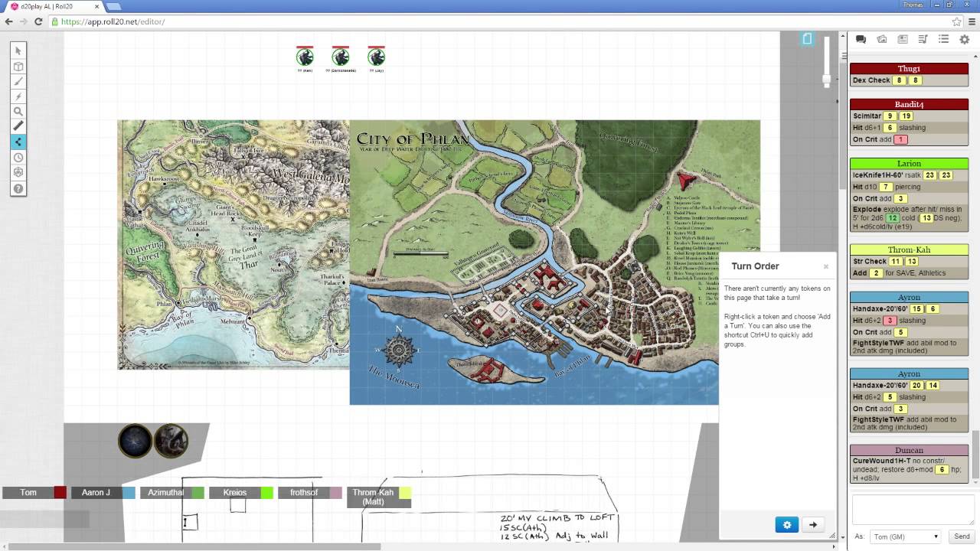Open the Help question mark tool
This screenshot has height=551, width=980.
[18, 188]
